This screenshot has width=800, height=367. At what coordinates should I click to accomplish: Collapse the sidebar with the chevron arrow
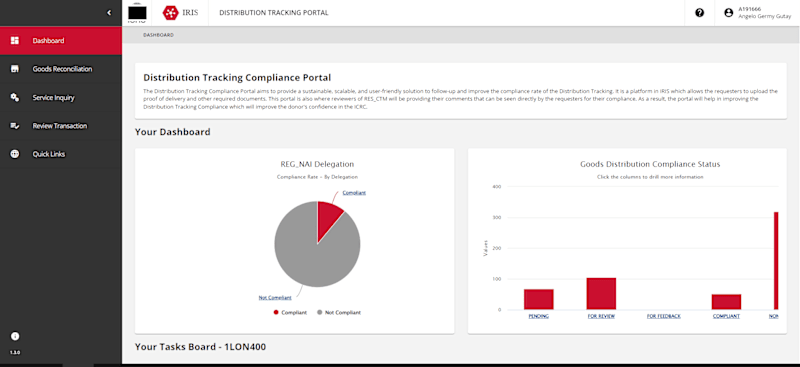click(x=109, y=13)
